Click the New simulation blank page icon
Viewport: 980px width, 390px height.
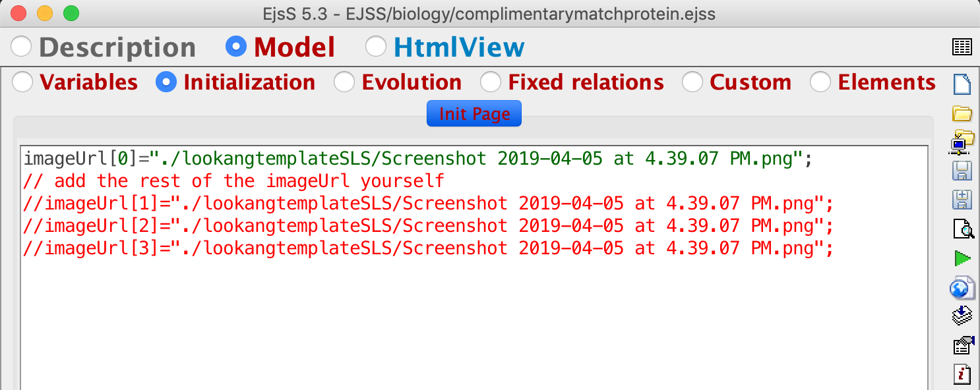click(963, 84)
